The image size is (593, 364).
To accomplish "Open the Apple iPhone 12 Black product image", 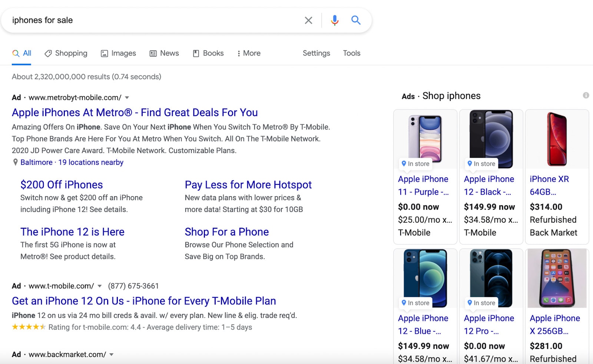I will pos(491,139).
